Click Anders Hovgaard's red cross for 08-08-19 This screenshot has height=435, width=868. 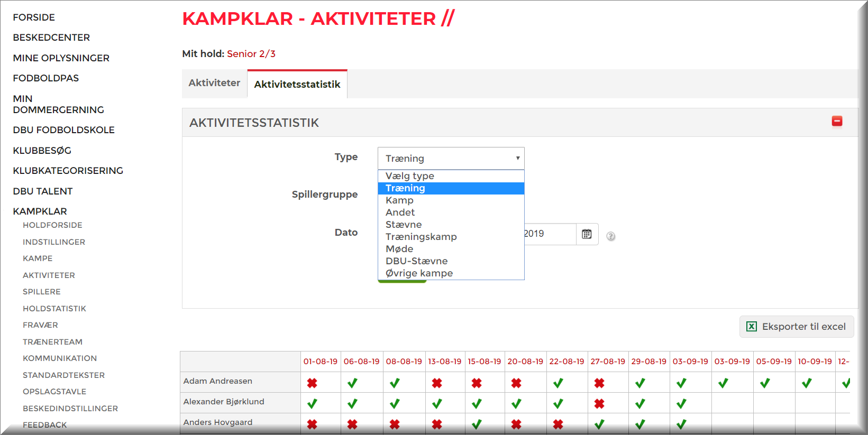[x=395, y=424]
